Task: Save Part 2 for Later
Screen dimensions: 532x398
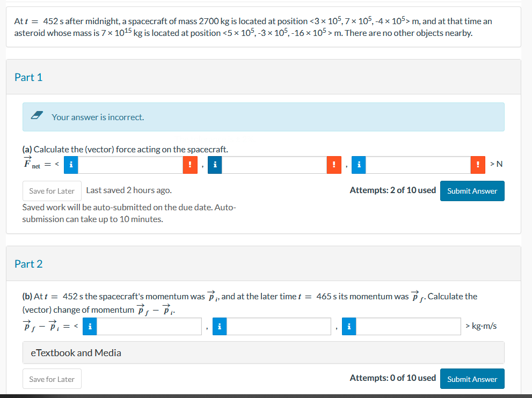Action: [x=52, y=379]
